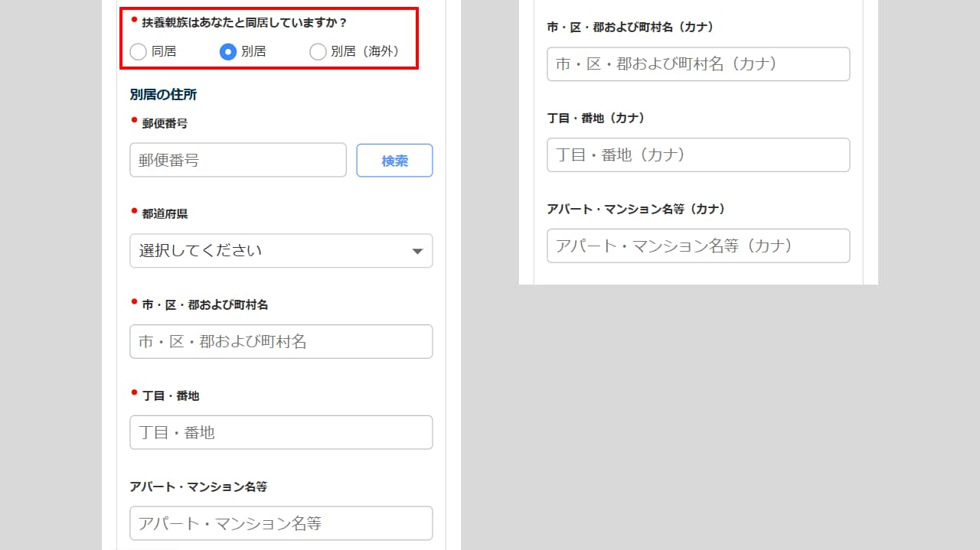Select the 別居 radio button
This screenshot has height=550, width=980.
coord(227,52)
